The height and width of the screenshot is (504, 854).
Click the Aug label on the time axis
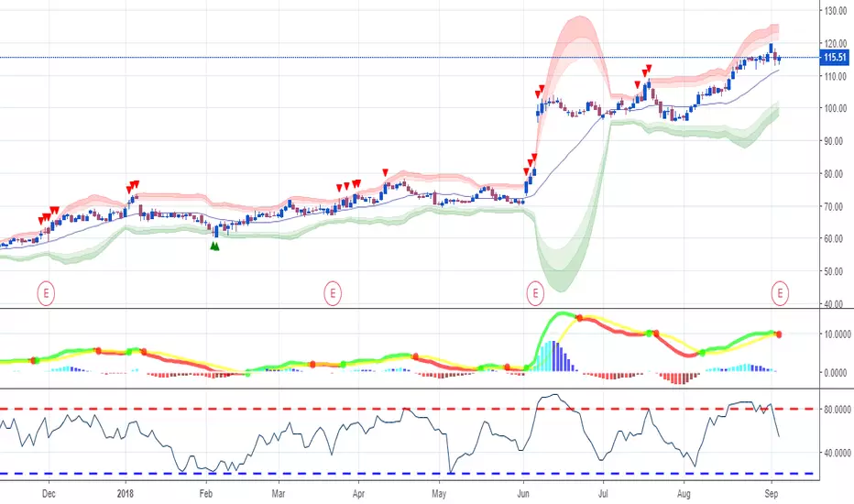[x=684, y=494]
